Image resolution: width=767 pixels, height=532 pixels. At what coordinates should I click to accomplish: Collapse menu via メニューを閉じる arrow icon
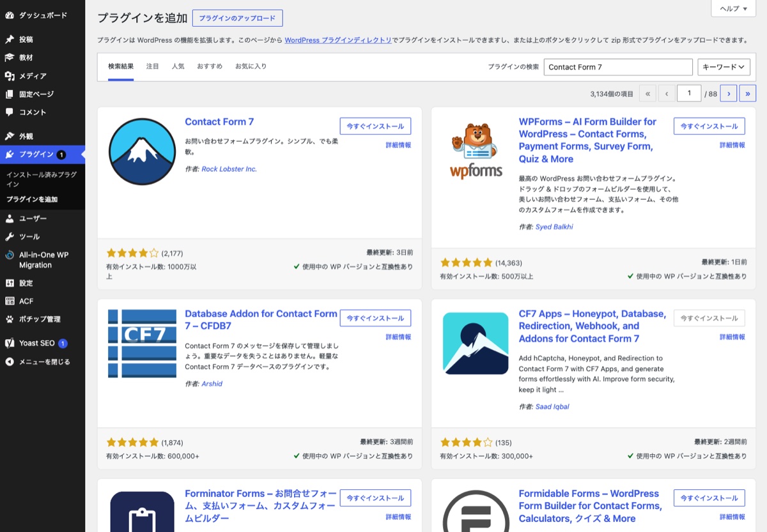coord(10,361)
